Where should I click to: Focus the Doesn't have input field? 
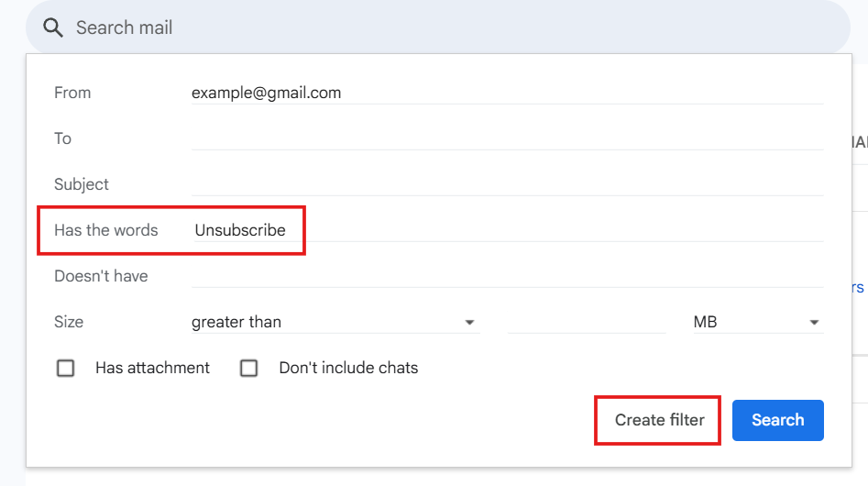[x=506, y=276]
